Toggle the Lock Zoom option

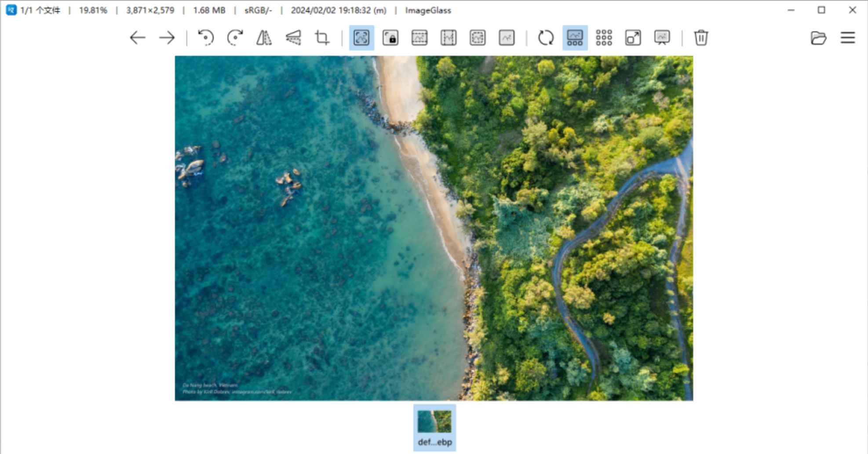click(390, 38)
